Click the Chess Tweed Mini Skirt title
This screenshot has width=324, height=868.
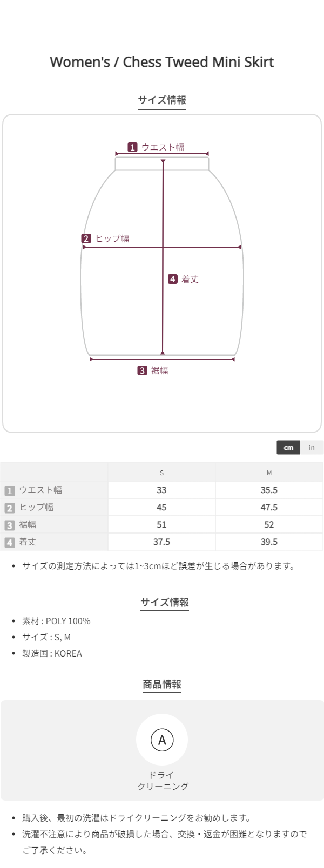pyautogui.click(x=162, y=62)
